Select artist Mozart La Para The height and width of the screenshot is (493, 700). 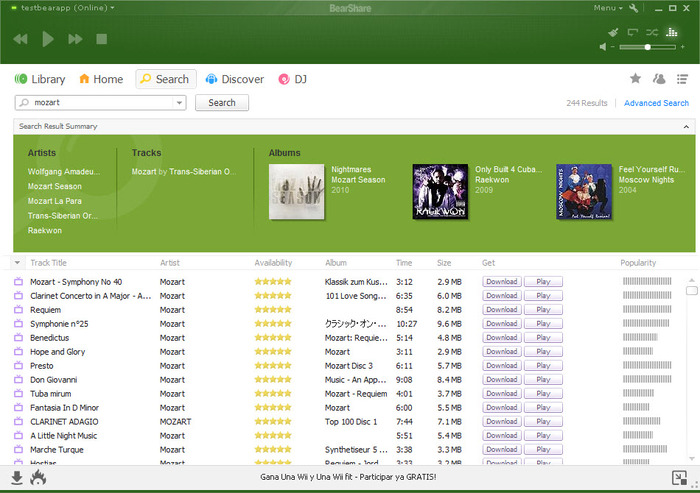click(54, 201)
